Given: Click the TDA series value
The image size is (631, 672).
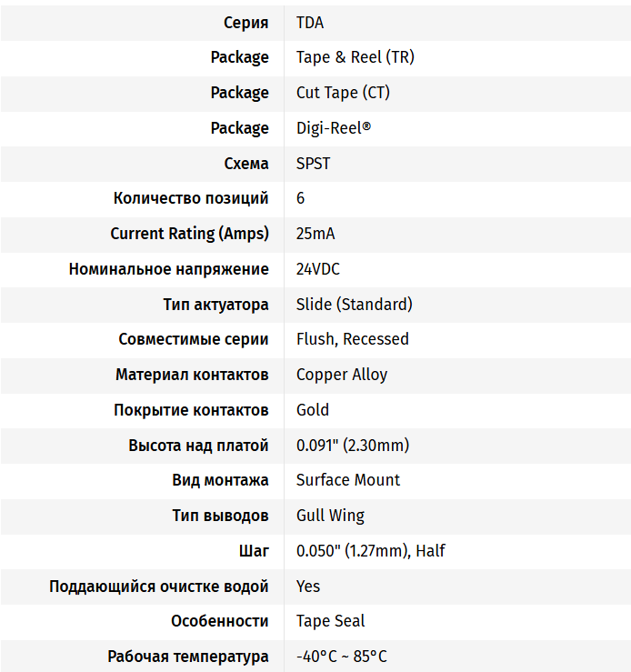Looking at the screenshot, I should click(310, 23).
